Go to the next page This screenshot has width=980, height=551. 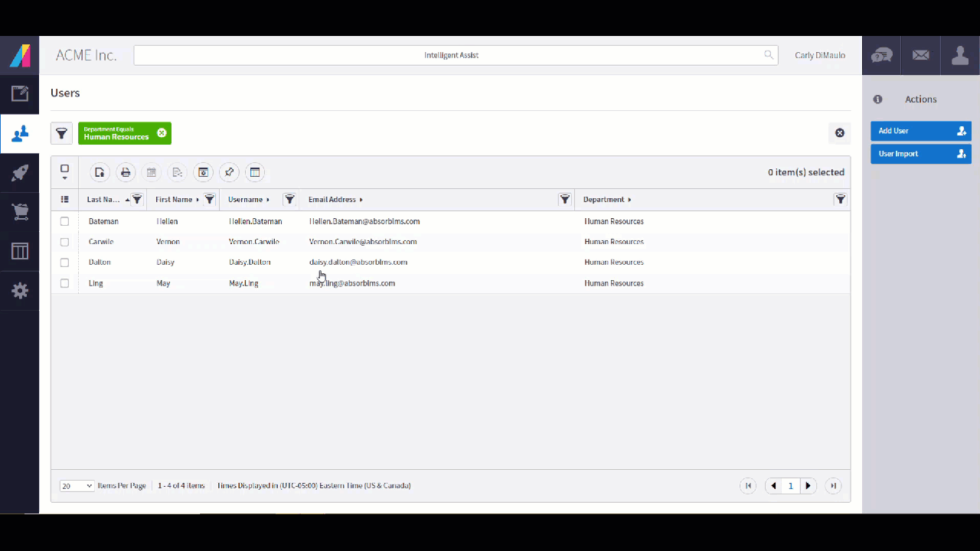point(808,486)
